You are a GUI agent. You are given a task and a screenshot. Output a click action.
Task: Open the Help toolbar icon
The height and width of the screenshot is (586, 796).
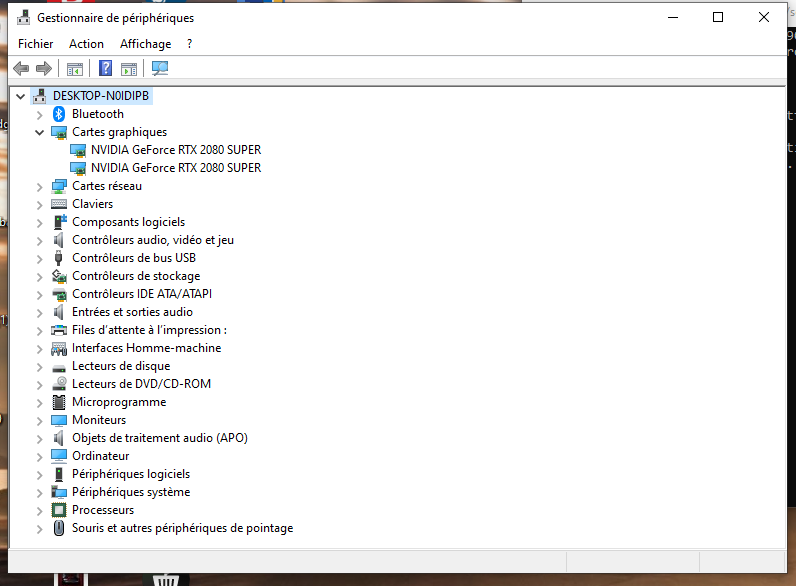(105, 68)
